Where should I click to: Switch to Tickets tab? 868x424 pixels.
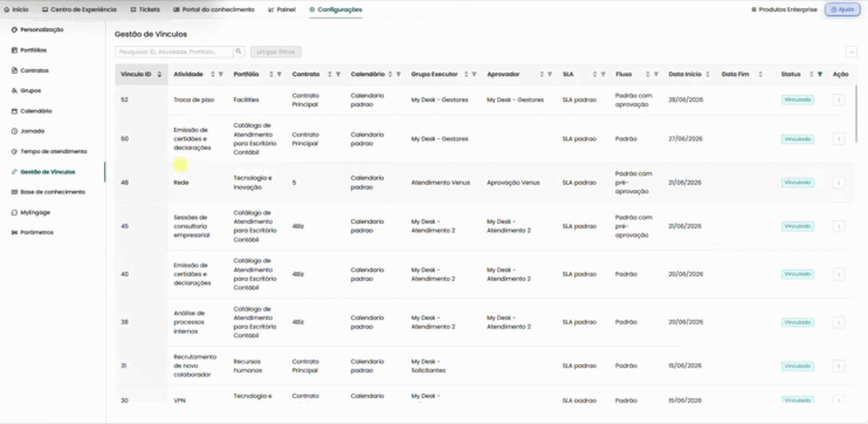(x=145, y=10)
